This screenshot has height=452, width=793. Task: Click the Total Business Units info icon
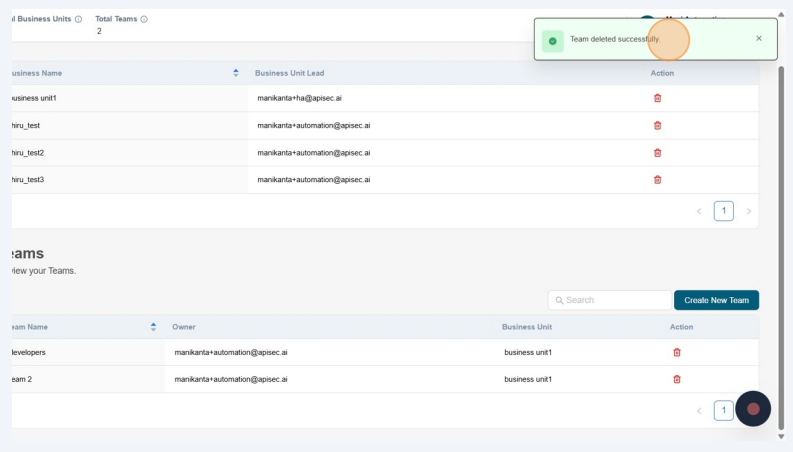click(79, 19)
